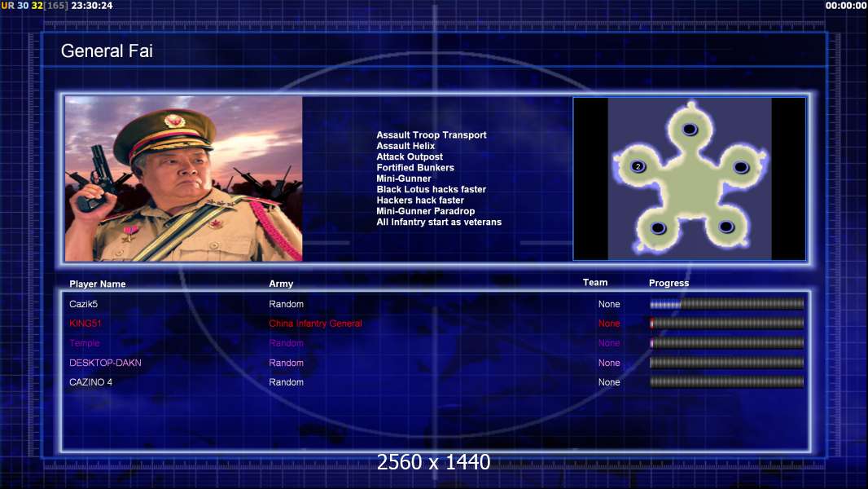Click KING51's team value None
868x489 pixels.
click(609, 324)
